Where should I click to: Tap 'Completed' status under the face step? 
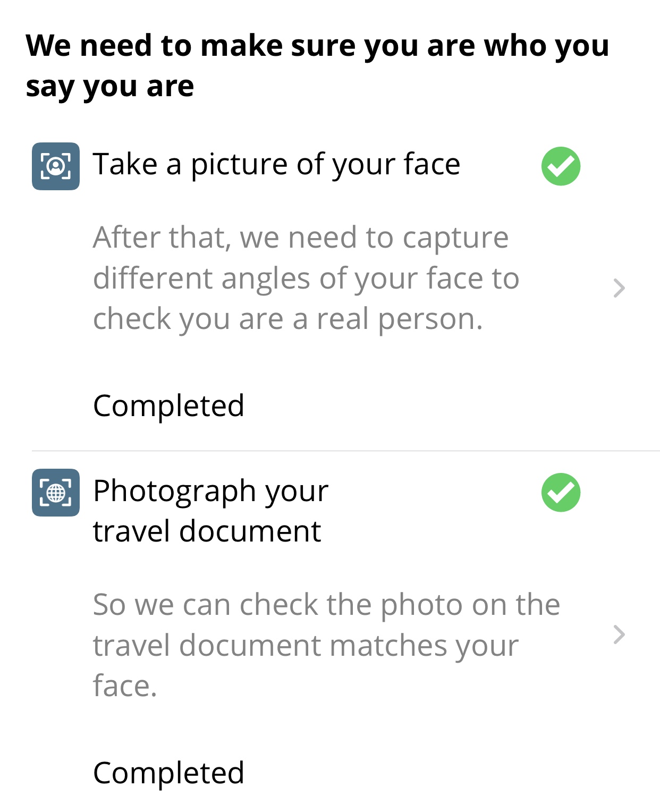tap(168, 406)
